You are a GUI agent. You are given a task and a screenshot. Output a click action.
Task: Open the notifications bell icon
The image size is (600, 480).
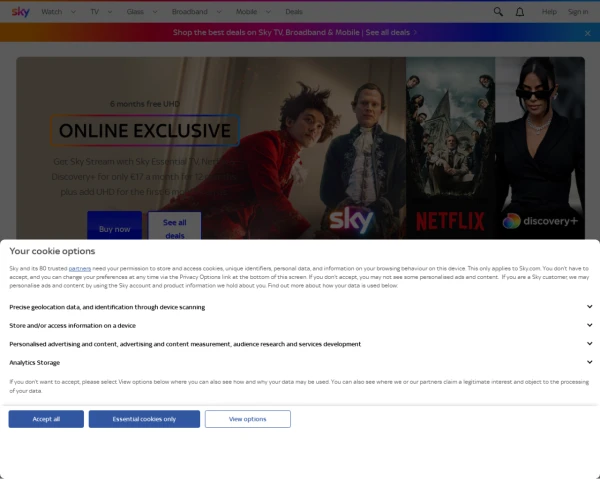coord(522,12)
